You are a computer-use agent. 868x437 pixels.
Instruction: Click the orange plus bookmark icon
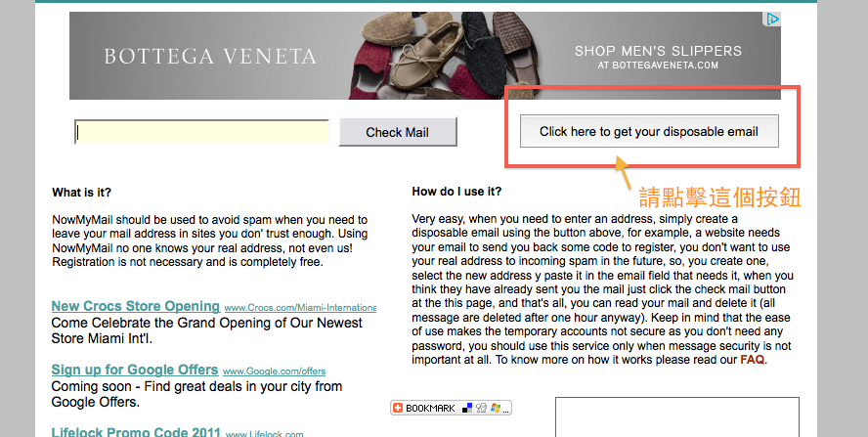[x=398, y=408]
